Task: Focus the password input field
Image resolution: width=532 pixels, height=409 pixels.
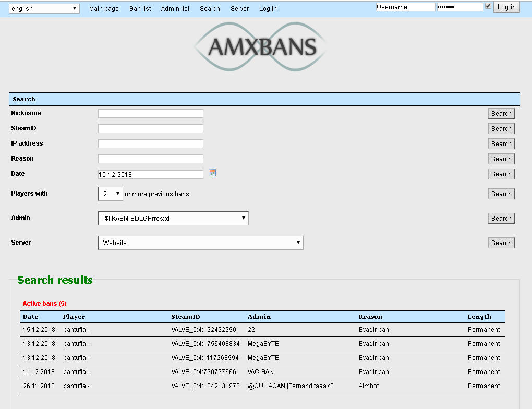Action: coord(460,7)
